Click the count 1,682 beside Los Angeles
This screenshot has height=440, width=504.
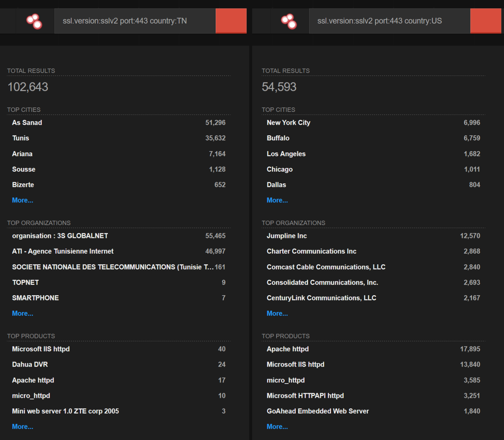tap(472, 154)
